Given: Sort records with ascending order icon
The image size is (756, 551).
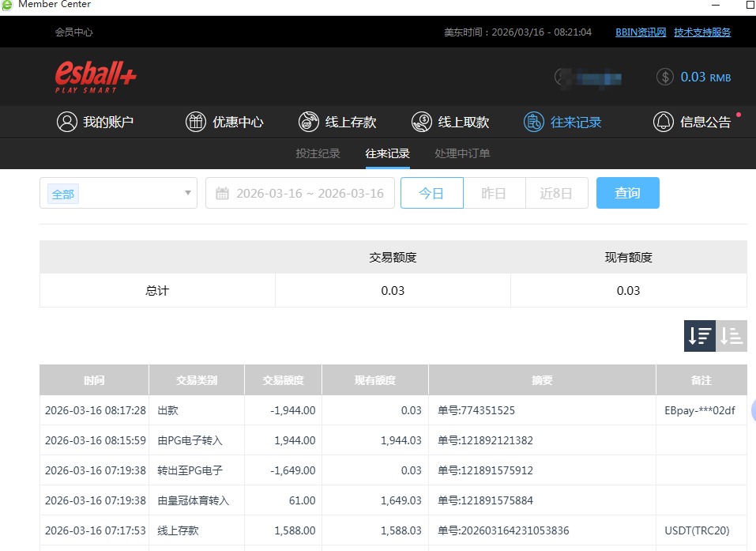Looking at the screenshot, I should click(731, 335).
